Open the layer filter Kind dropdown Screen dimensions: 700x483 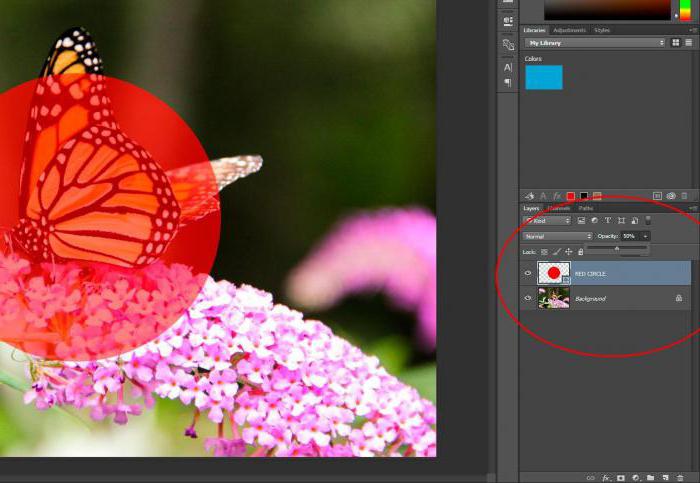tap(547, 221)
